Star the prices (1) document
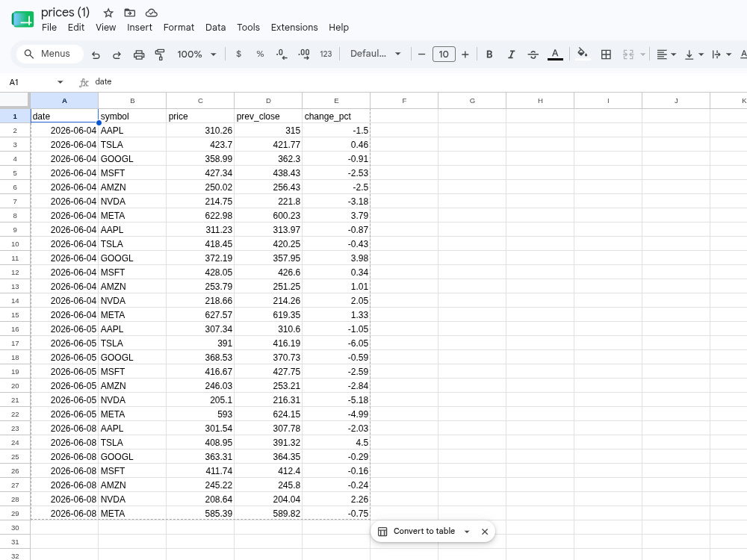This screenshot has width=747, height=560. tap(108, 13)
